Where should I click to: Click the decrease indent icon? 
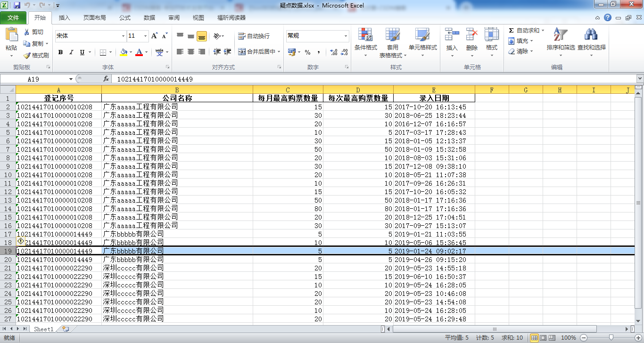click(x=217, y=52)
